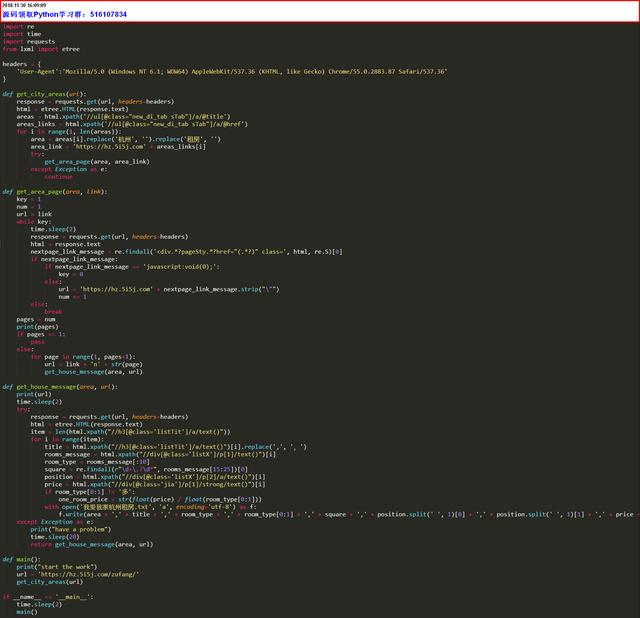
Task: Click the 'print(pages)' line
Action: pos(38,327)
